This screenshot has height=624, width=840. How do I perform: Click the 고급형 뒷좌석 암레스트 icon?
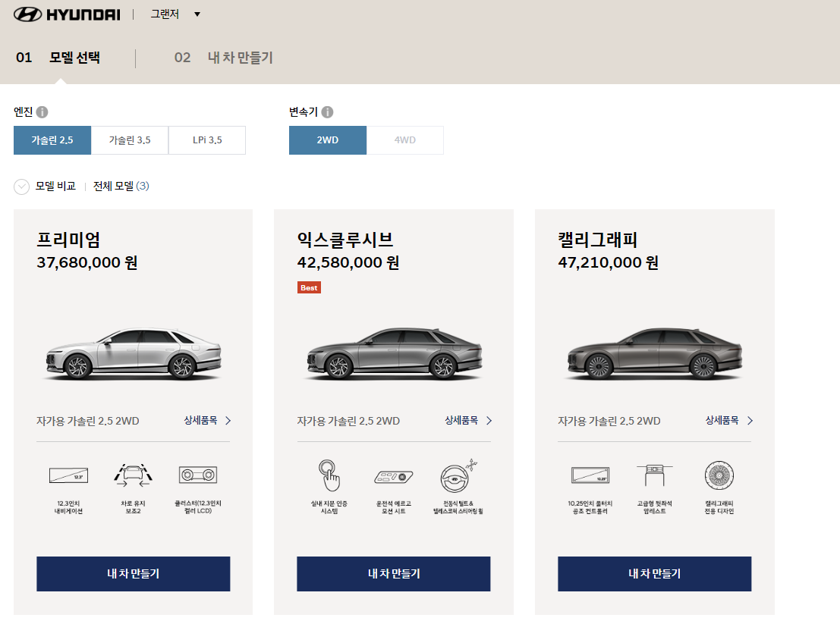click(x=655, y=475)
